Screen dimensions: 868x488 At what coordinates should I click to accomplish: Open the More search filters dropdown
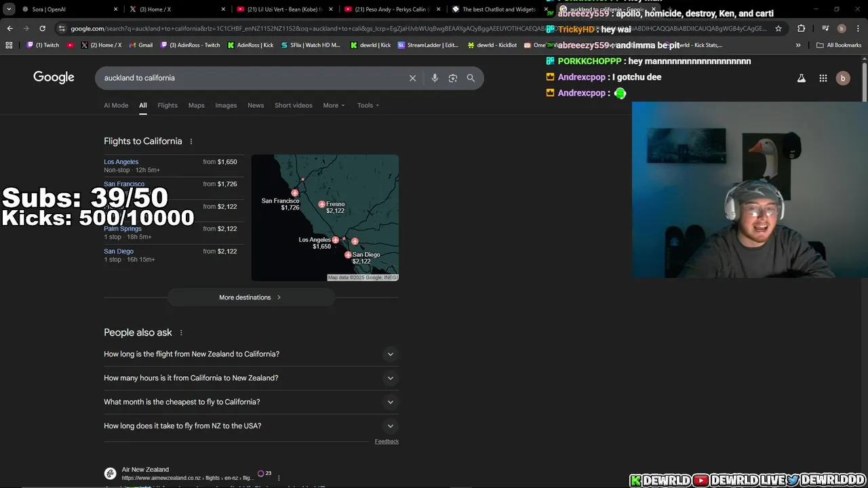pyautogui.click(x=334, y=105)
